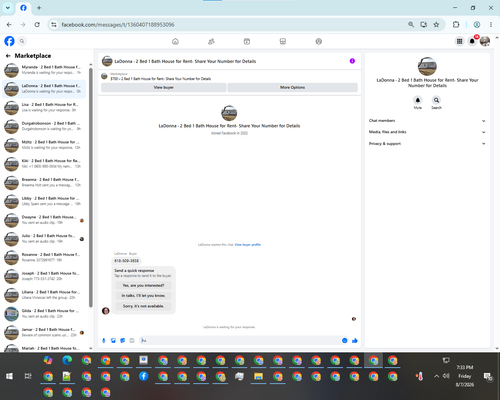The height and width of the screenshot is (400, 500).
Task: Open the account profile picture menu
Action: point(485,41)
